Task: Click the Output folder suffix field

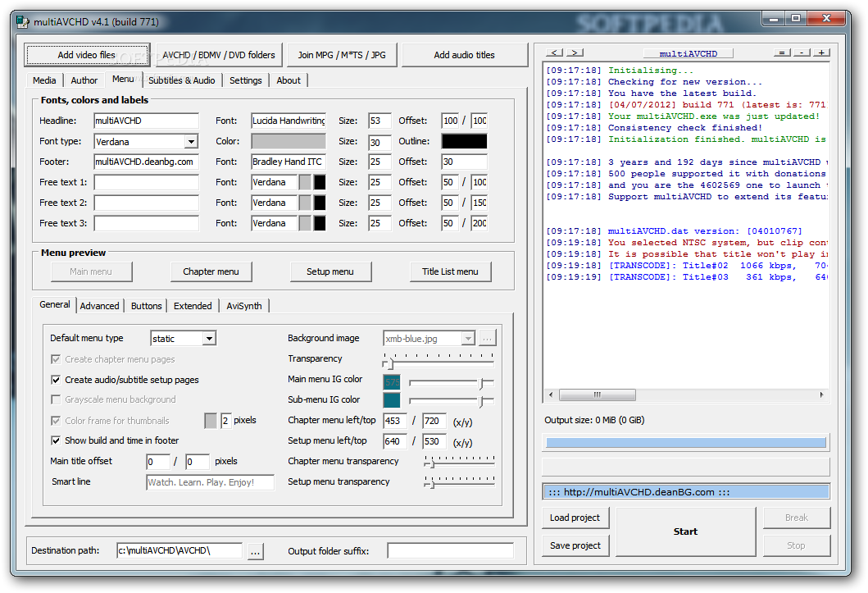Action: (x=451, y=551)
